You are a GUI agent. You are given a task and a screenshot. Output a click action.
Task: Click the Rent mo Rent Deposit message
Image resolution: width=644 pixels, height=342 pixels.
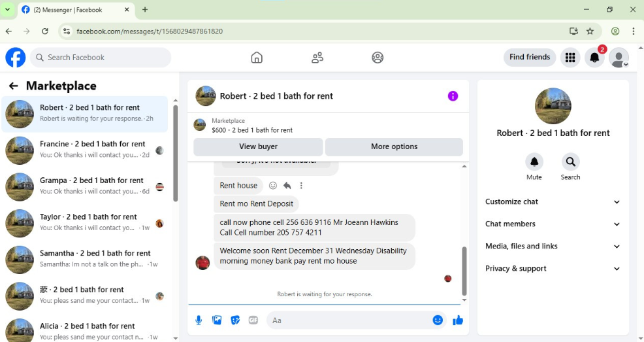point(256,204)
